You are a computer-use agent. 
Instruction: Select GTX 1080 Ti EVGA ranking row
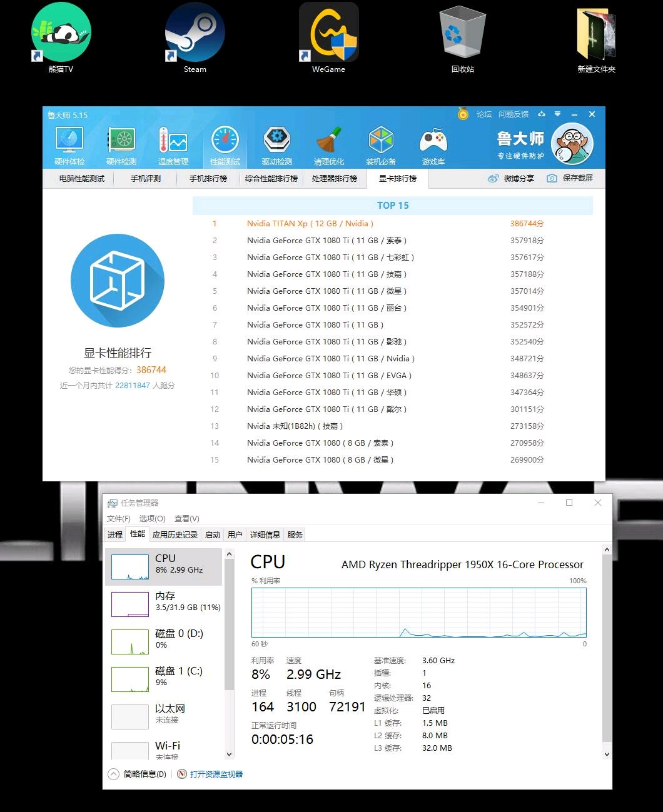click(x=393, y=376)
